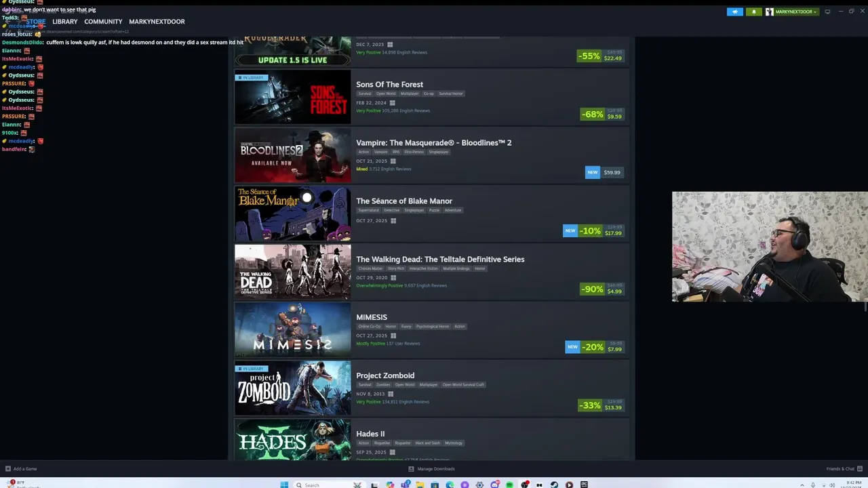The width and height of the screenshot is (868, 488).
Task: Select the -90% $4.99 price on The Walking Dead
Action: click(601, 289)
